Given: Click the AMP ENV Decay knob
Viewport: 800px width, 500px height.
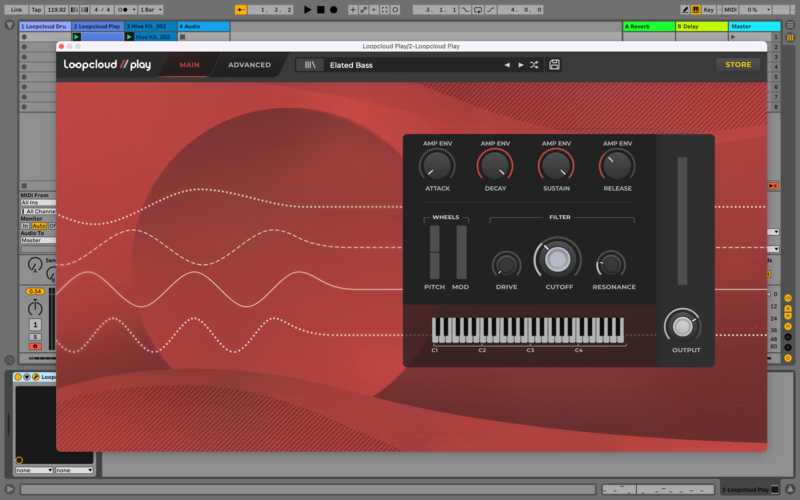Looking at the screenshot, I should click(495, 166).
